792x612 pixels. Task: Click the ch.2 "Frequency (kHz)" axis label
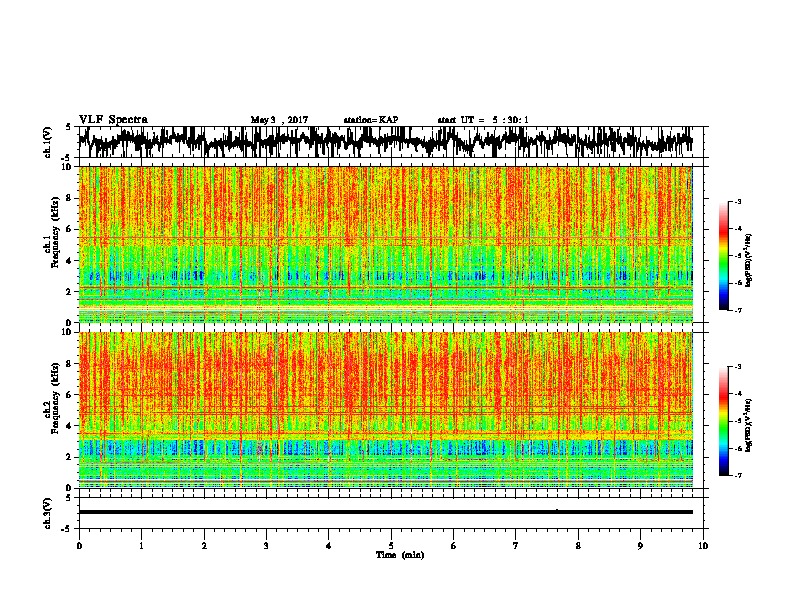click(55, 397)
